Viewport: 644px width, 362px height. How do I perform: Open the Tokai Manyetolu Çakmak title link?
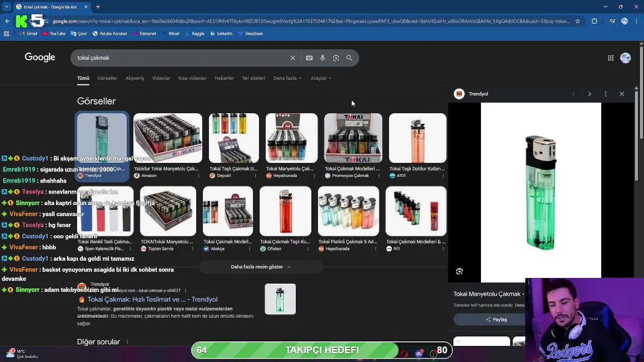pyautogui.click(x=489, y=294)
